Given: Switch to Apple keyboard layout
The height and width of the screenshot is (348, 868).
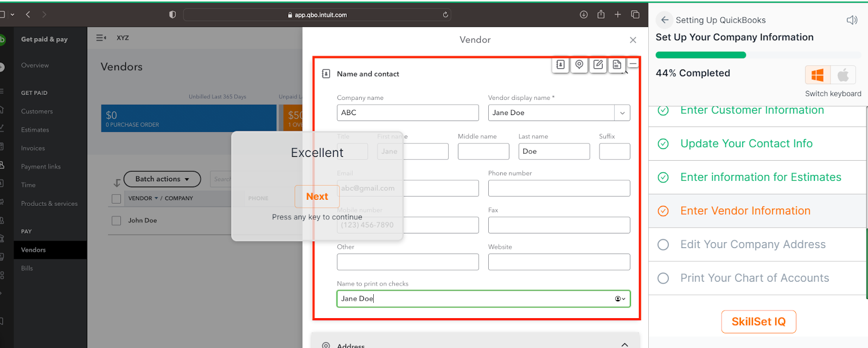Looking at the screenshot, I should point(843,75).
